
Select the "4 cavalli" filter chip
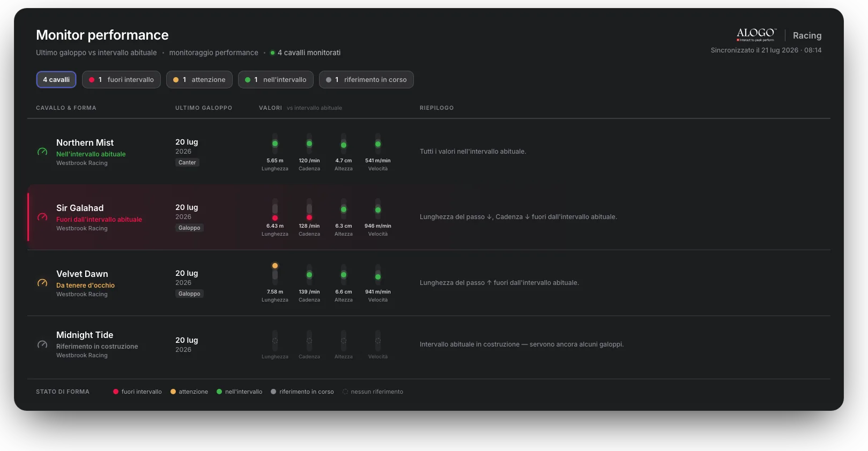(56, 80)
